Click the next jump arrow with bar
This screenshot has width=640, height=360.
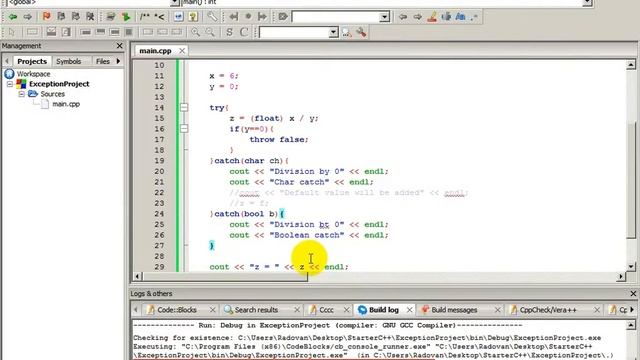tap(262, 17)
